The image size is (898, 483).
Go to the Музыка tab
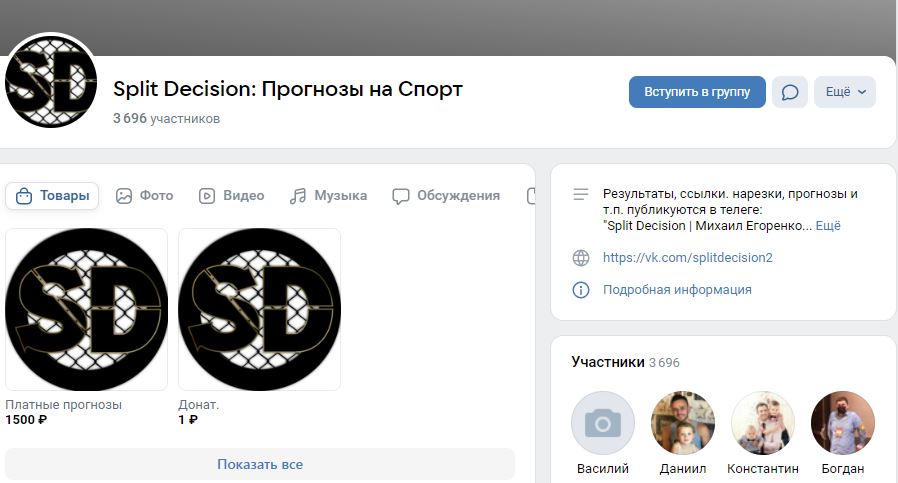tap(328, 196)
